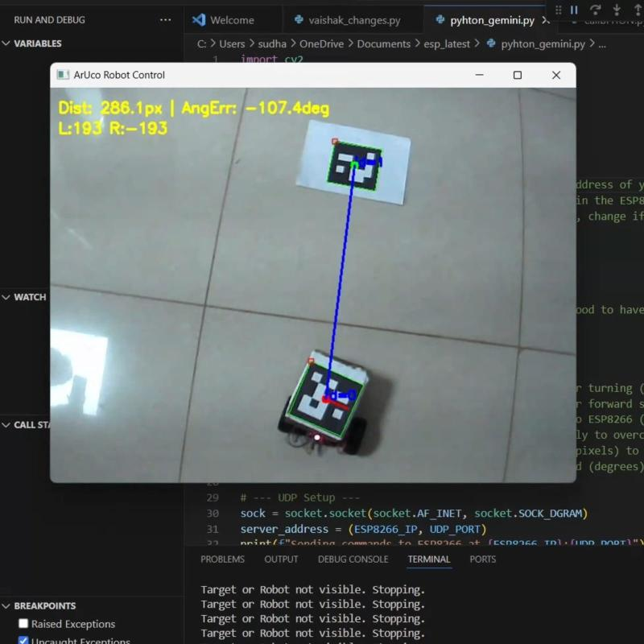The height and width of the screenshot is (644, 644).
Task: Toggle the Raised Exceptions breakpoint checkbox
Action: [x=23, y=623]
